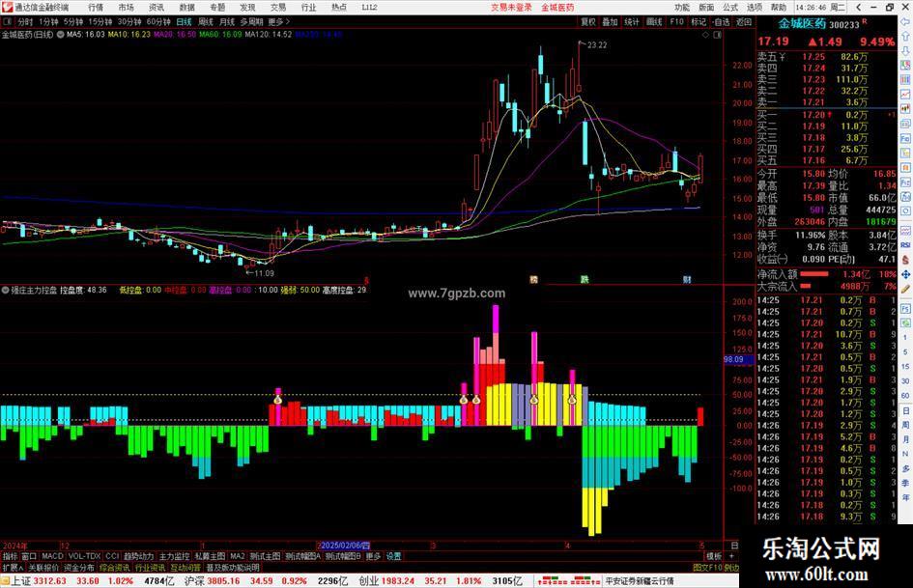Click the small orange icon before 上证 index
The image size is (913, 588).
pyautogui.click(x=5, y=581)
